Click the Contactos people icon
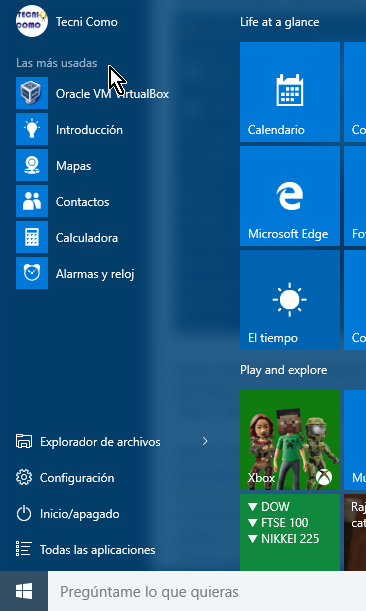This screenshot has width=366, height=611. point(32,201)
